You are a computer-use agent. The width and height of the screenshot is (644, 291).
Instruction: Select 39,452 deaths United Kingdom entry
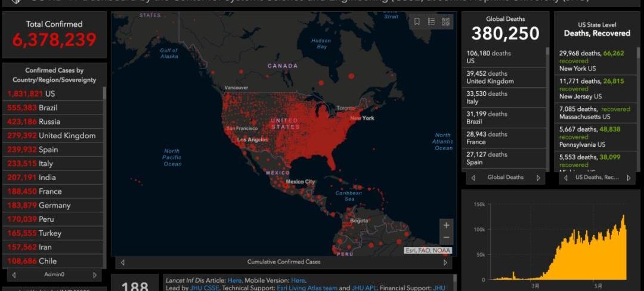click(x=505, y=77)
